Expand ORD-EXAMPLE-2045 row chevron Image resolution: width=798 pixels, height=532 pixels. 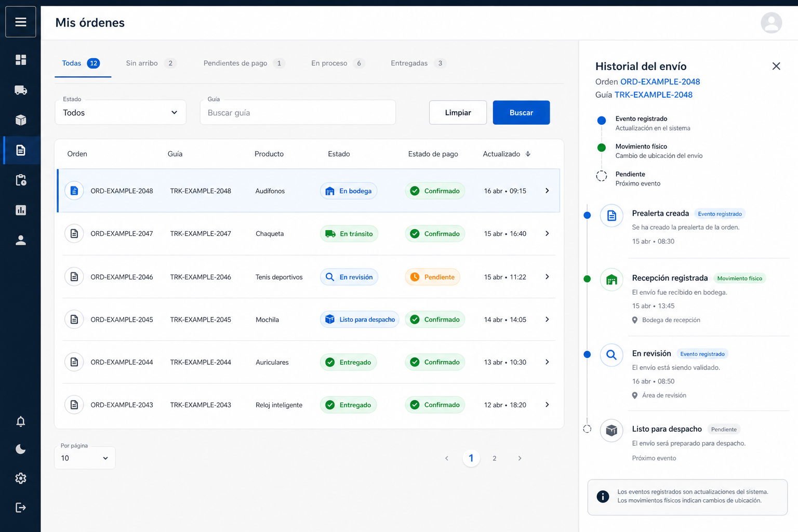[547, 320]
